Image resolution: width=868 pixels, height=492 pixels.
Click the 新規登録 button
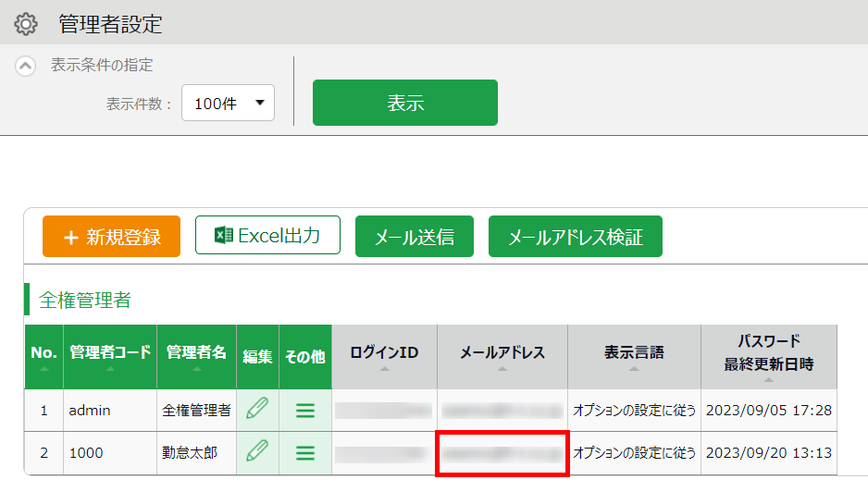pos(112,237)
